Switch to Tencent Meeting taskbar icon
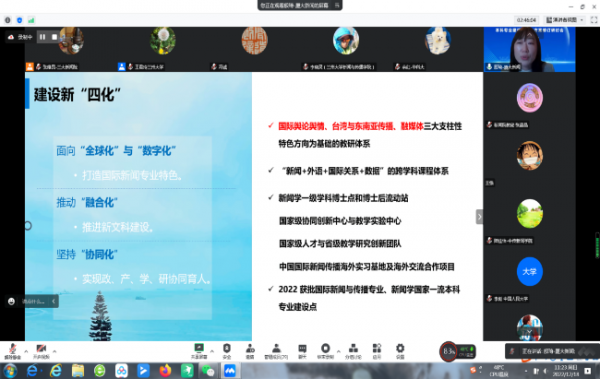 230,371
